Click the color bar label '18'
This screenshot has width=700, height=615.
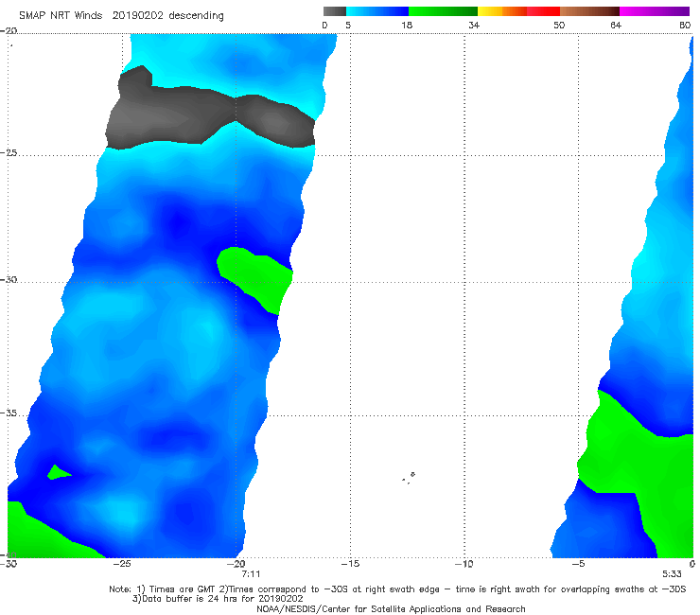(407, 26)
